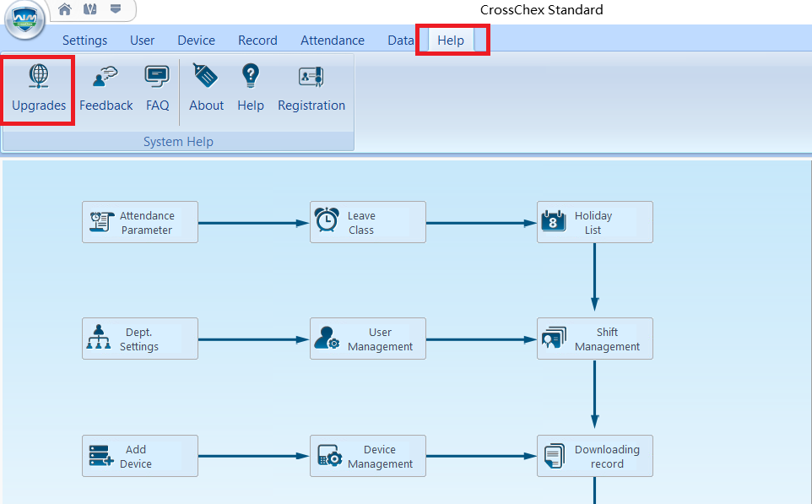Screen dimensions: 812x504
Task: Expand the quick access toolbar dropdown arrow
Action: pyautogui.click(x=115, y=10)
